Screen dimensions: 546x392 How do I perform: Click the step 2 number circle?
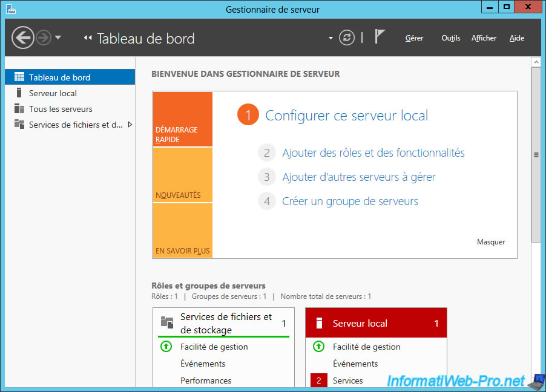point(267,152)
